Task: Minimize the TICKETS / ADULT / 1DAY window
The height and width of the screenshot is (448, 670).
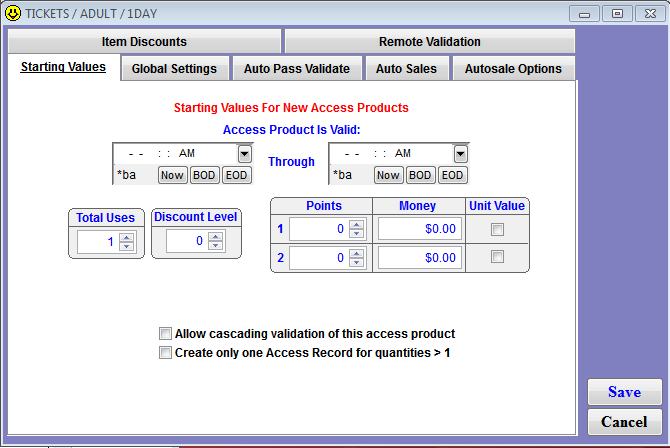Action: [x=585, y=14]
